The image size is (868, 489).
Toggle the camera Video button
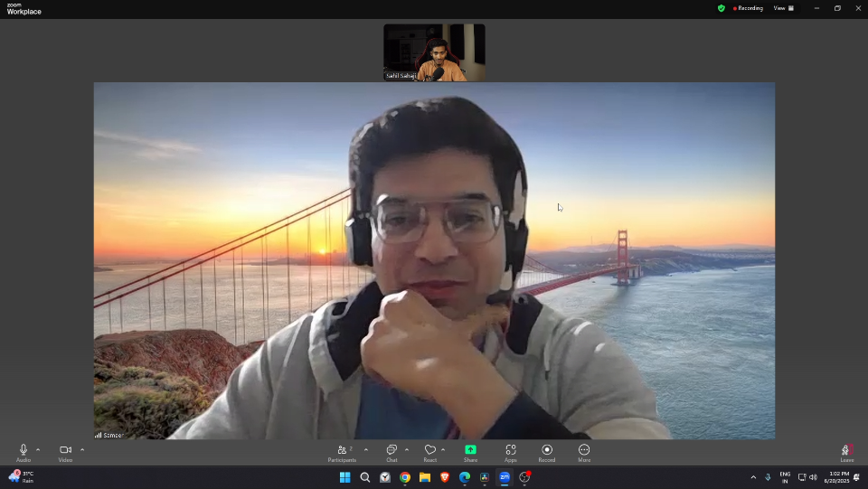[x=65, y=450]
